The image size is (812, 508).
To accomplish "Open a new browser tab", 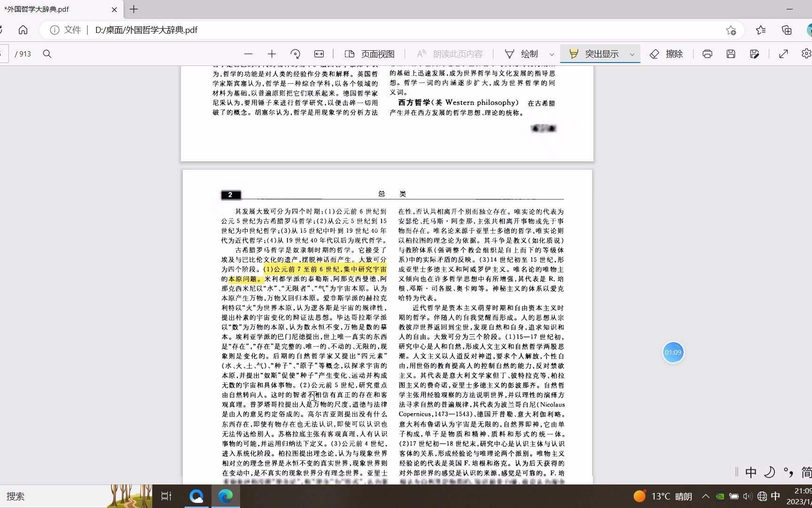I will point(134,9).
